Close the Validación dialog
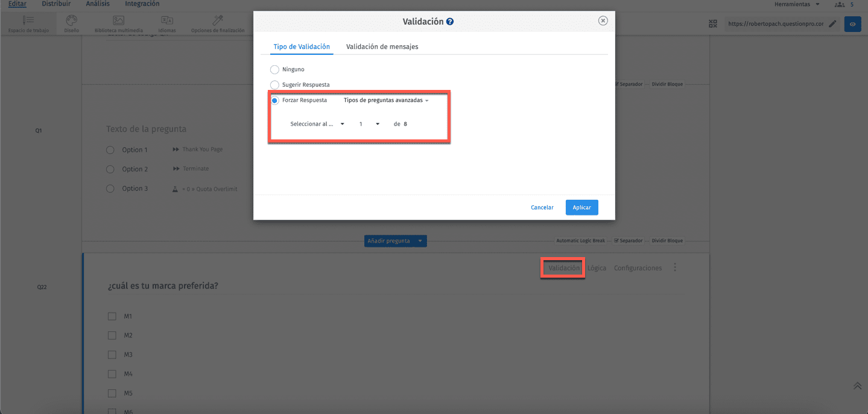 click(603, 21)
